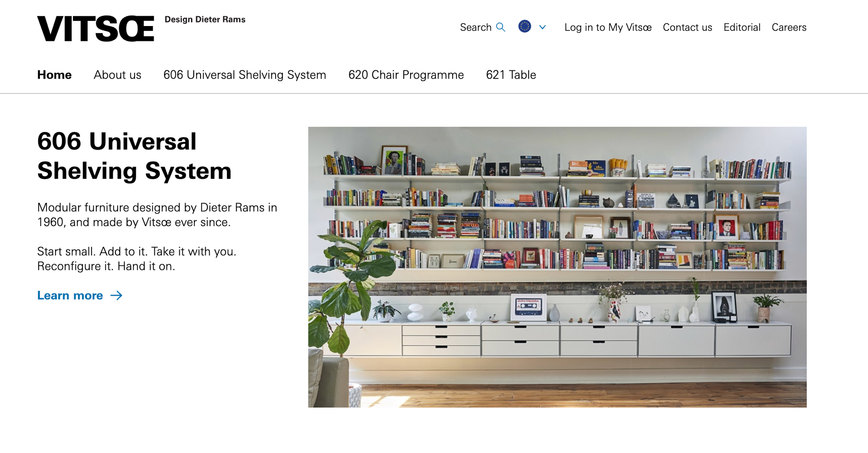The image size is (868, 453).
Task: Click the EU flag region icon
Action: (525, 26)
